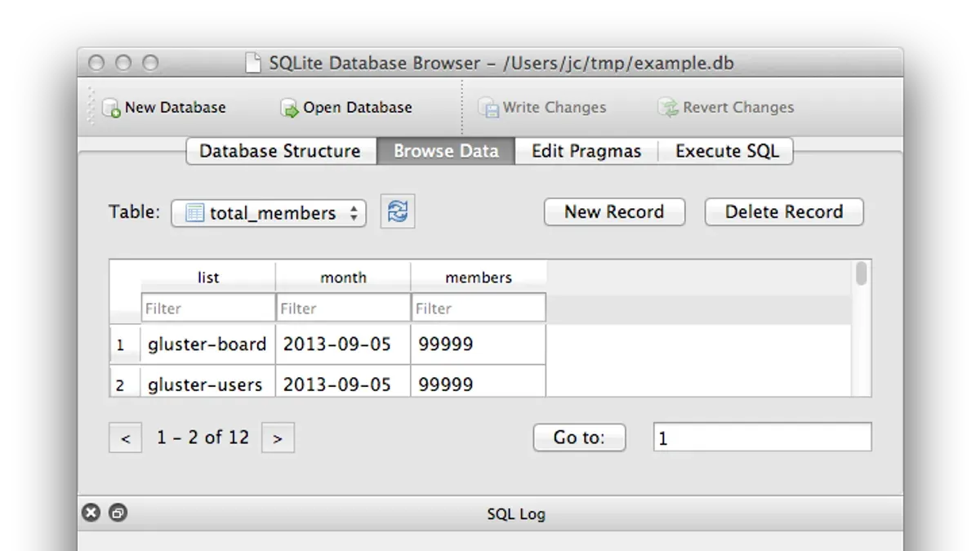Screen dimensions: 980x551
Task: Click the document icon in the title bar
Action: pyautogui.click(x=254, y=63)
